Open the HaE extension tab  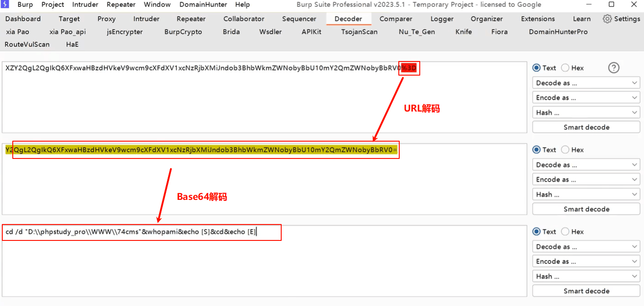(72, 45)
